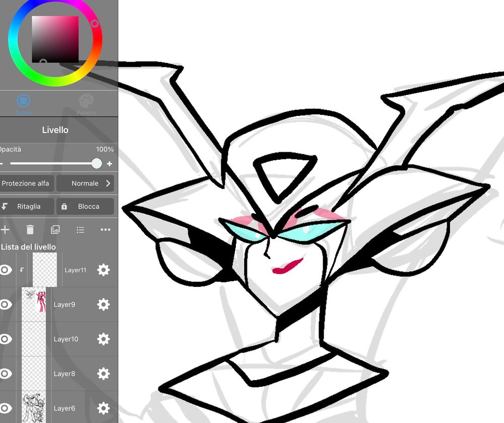Pick a shade in saturation square
This screenshot has height=423, width=504.
click(55, 39)
